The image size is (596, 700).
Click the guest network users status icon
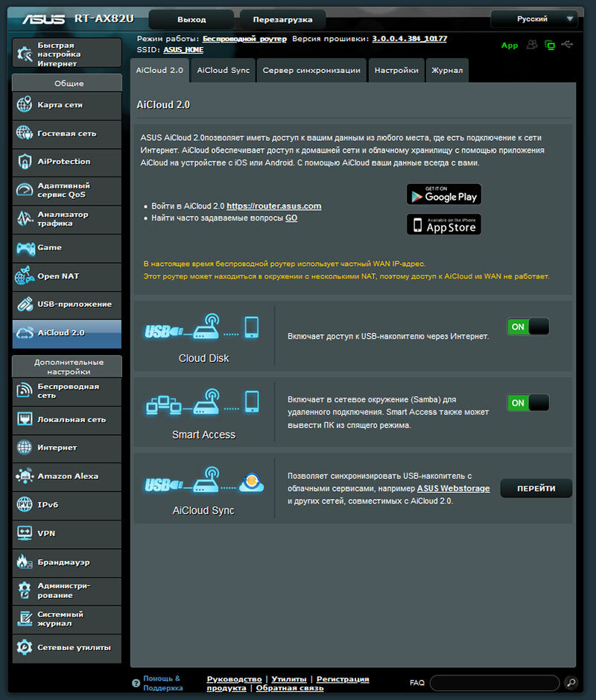(532, 45)
